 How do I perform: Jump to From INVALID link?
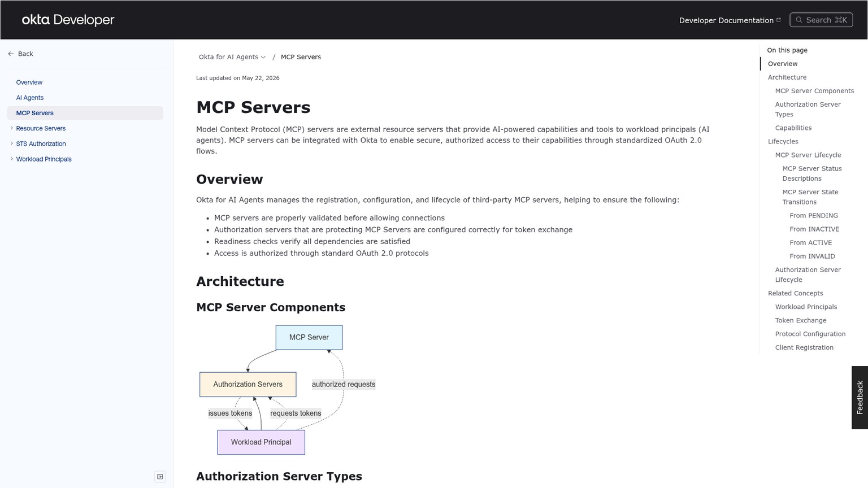(812, 256)
